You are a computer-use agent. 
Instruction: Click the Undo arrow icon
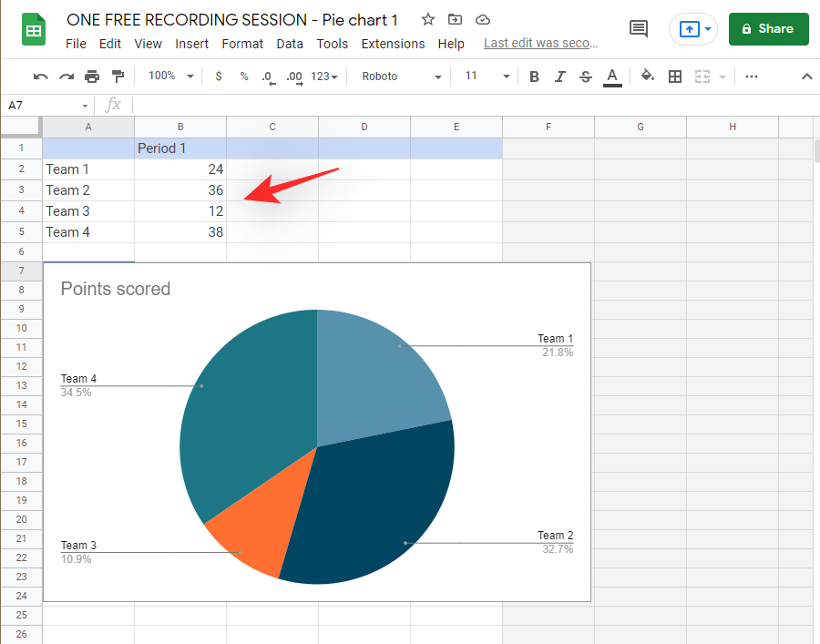pos(40,77)
